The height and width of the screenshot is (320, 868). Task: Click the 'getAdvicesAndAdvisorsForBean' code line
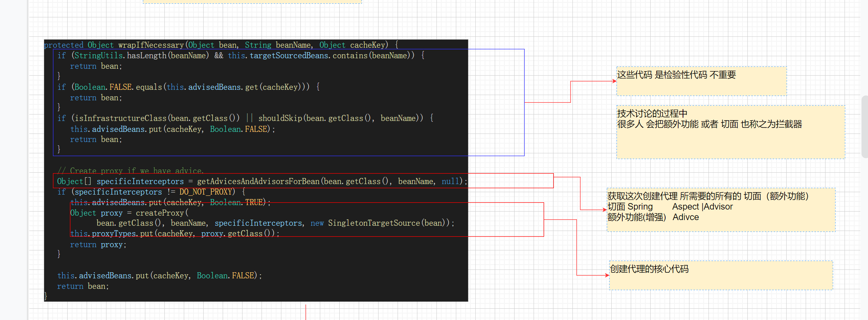(262, 181)
